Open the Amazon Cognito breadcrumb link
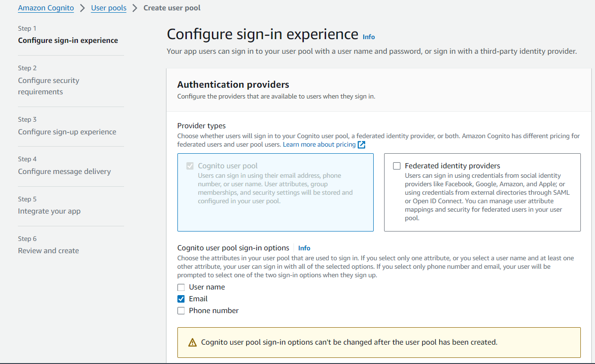 [x=46, y=8]
